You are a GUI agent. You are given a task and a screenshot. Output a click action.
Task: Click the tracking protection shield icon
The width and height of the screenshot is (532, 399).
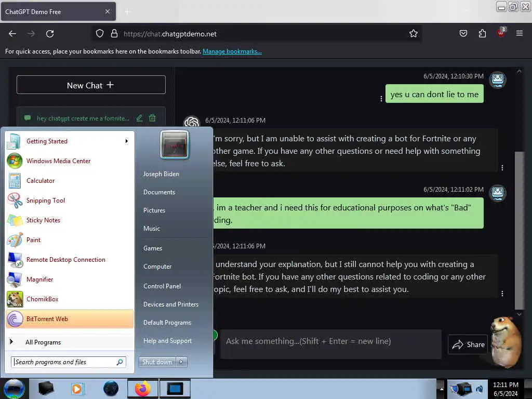point(99,34)
